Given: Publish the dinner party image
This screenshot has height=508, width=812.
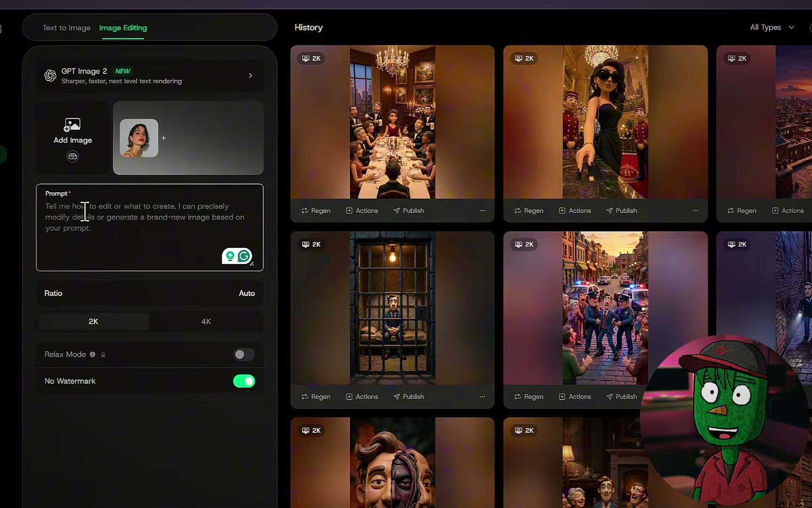Looking at the screenshot, I should click(409, 211).
